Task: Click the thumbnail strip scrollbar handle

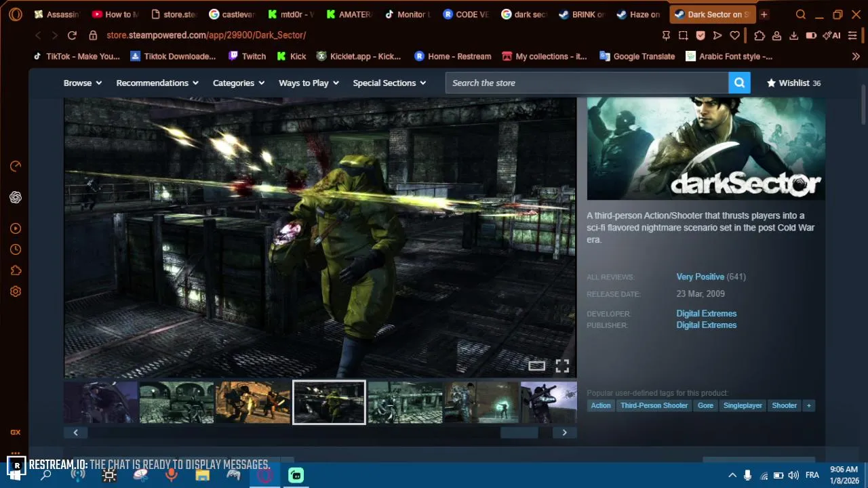Action: (x=519, y=432)
